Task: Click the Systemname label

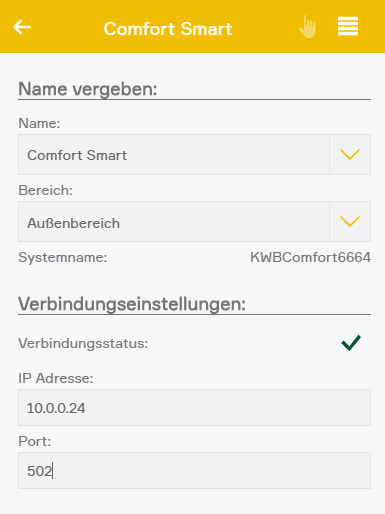Action: (63, 257)
